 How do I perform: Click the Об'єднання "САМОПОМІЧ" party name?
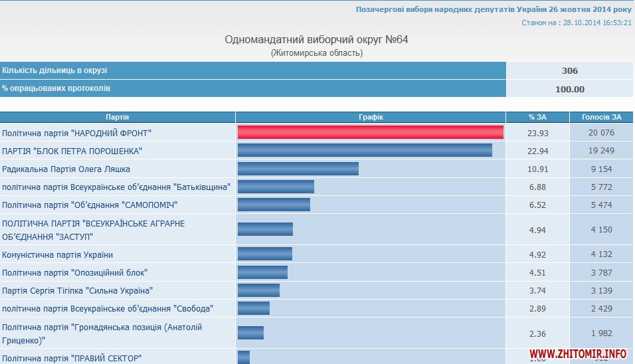click(90, 205)
